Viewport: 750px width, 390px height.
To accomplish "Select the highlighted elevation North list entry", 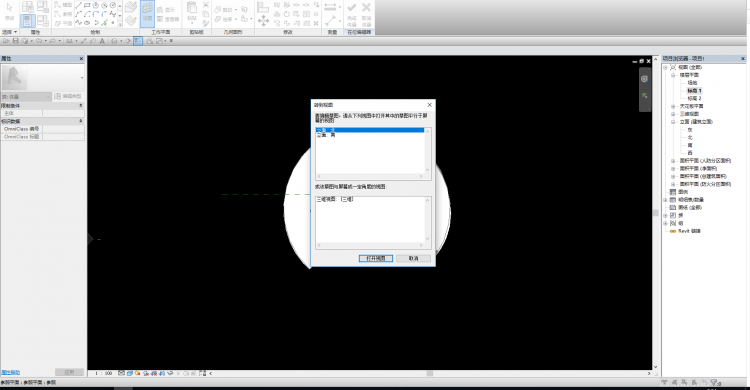I will click(x=370, y=130).
